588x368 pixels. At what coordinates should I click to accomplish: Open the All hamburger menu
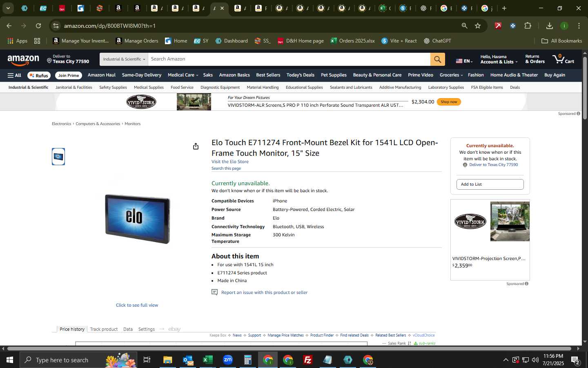14,75
